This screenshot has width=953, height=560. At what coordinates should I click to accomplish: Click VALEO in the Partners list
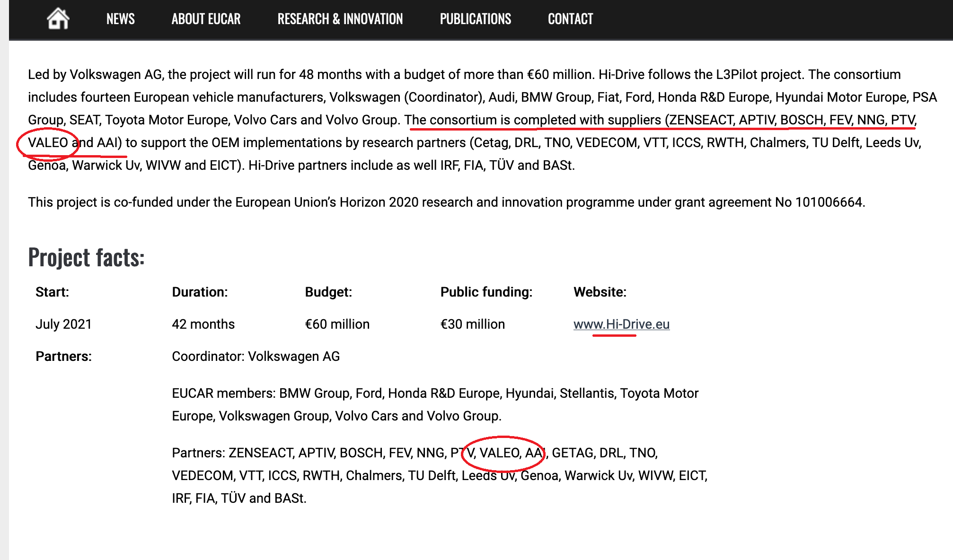(500, 453)
